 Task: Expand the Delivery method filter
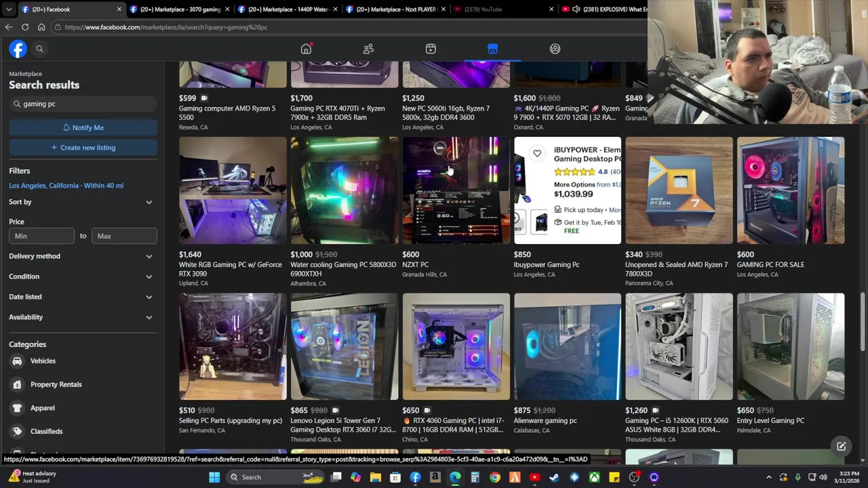pyautogui.click(x=83, y=256)
